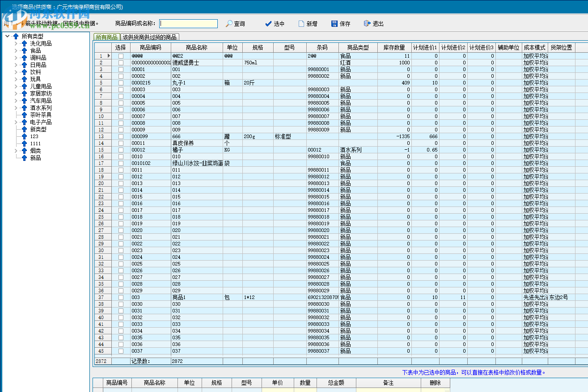Click the barcode cell 99880001

[x=322, y=70]
